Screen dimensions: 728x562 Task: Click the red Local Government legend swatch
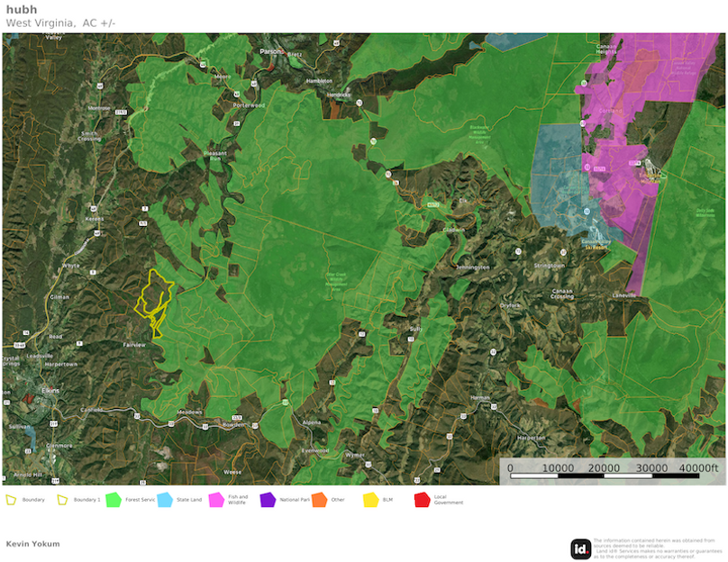(421, 499)
